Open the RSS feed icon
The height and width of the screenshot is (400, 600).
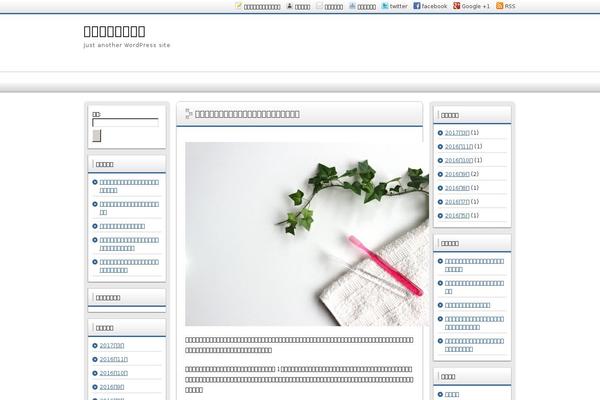(x=499, y=6)
